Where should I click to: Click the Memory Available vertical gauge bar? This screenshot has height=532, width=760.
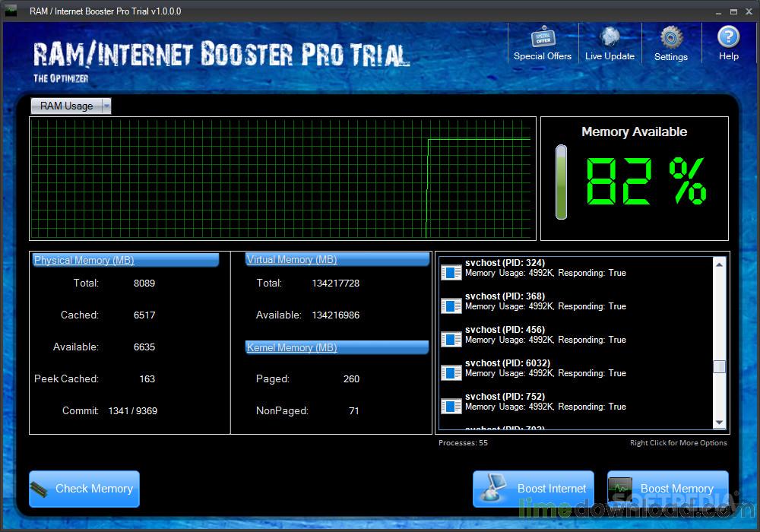click(x=562, y=182)
